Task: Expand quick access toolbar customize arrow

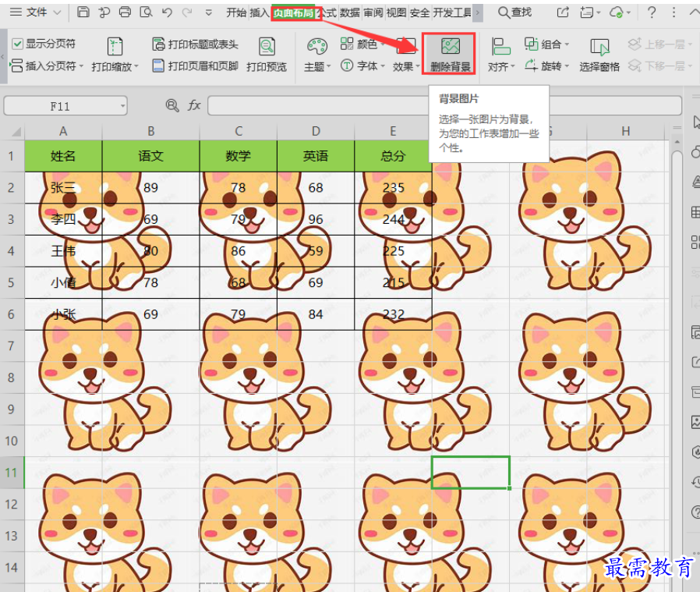Action: point(208,12)
